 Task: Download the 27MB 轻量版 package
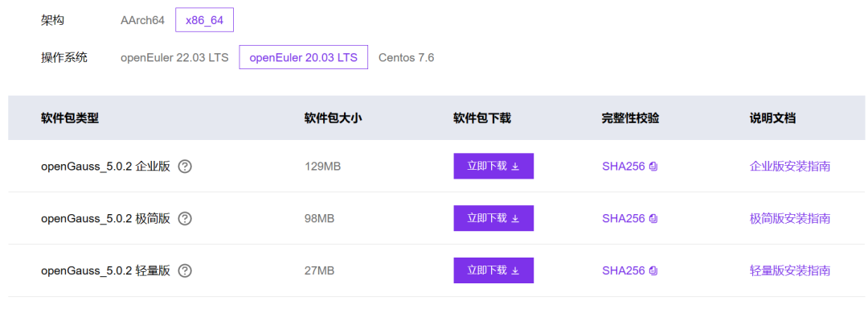click(493, 270)
